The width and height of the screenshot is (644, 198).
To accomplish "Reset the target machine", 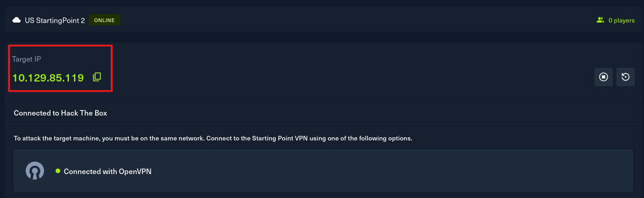I will point(625,77).
